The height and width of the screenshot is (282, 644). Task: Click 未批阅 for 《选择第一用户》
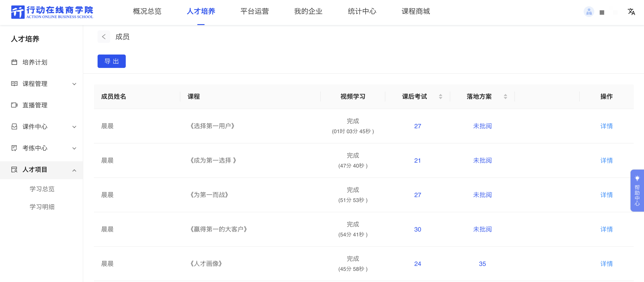(x=482, y=126)
